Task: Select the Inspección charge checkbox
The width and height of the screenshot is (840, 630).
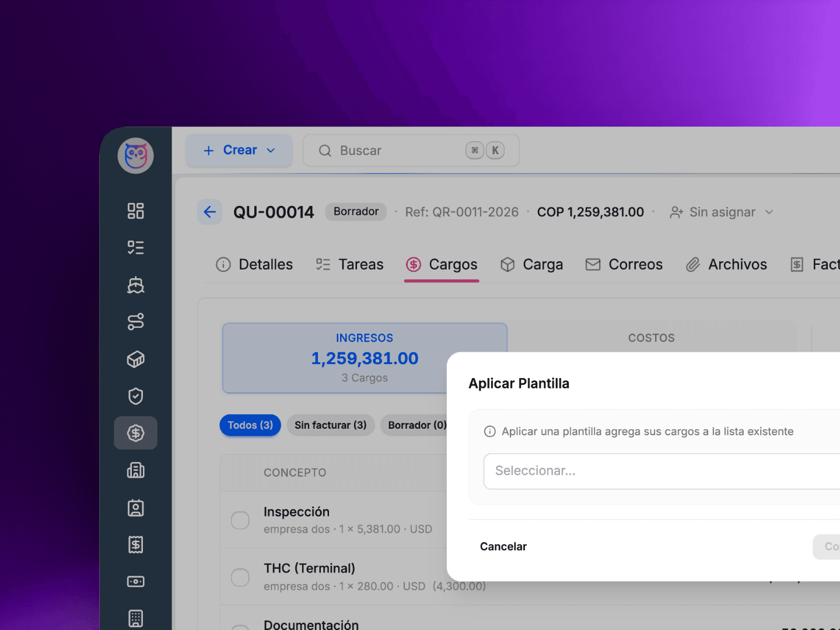Action: 240,520
